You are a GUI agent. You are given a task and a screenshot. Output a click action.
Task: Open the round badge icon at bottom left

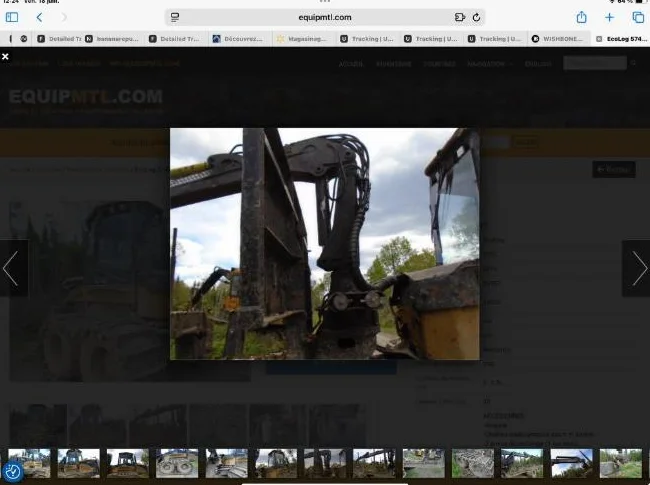12,471
